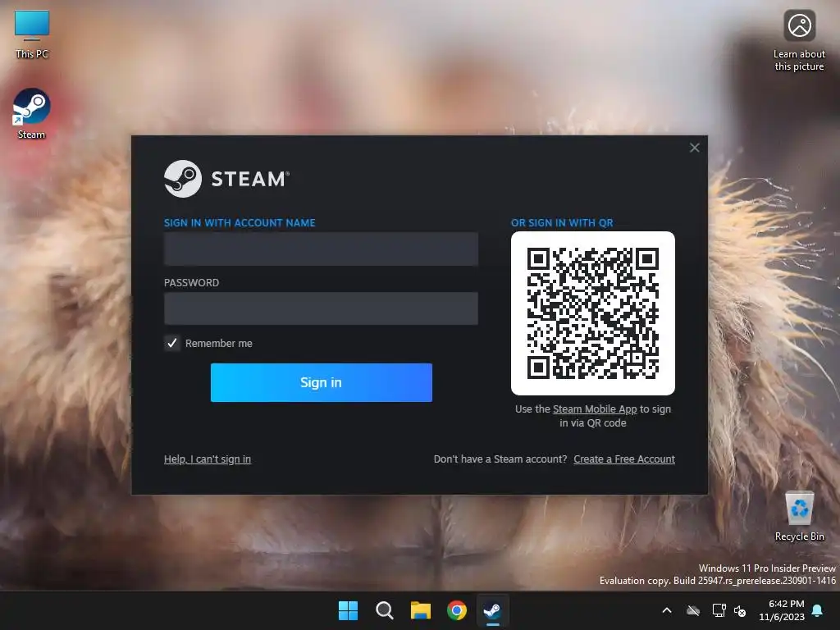Screen dimensions: 840x630
Task: Uncheck the Remember me checkbox
Action: tap(172, 343)
